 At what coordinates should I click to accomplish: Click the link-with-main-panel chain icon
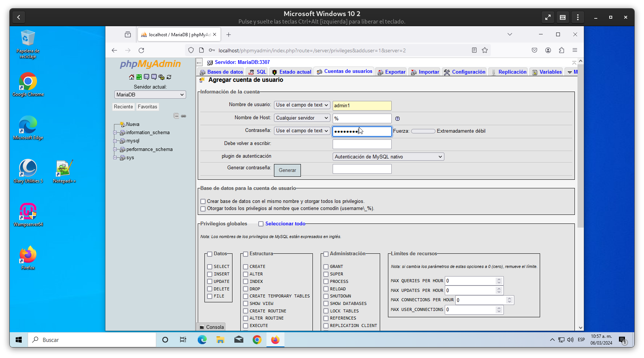(x=184, y=116)
